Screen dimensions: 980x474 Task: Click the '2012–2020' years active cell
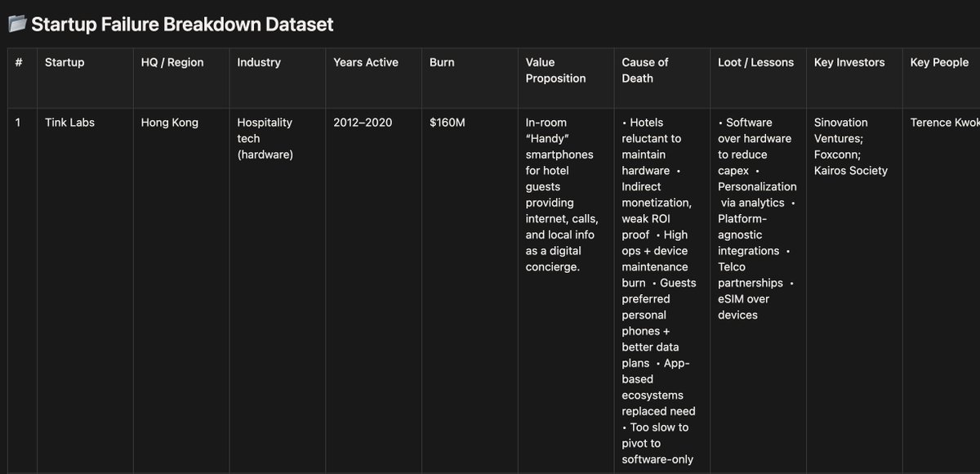374,291
